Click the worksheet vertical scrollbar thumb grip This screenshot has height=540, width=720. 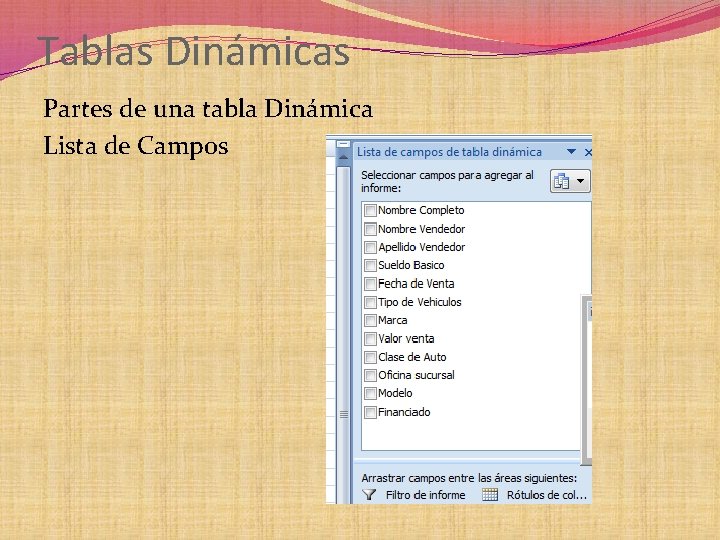click(x=343, y=415)
